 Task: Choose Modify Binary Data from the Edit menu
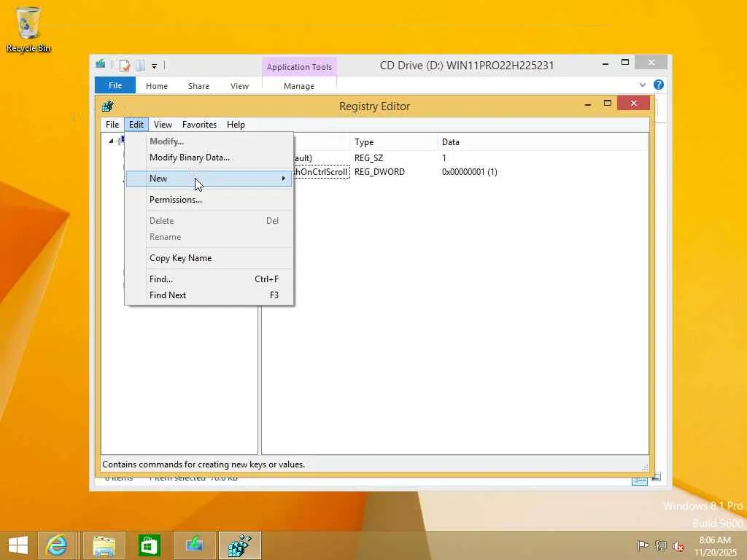[209, 157]
